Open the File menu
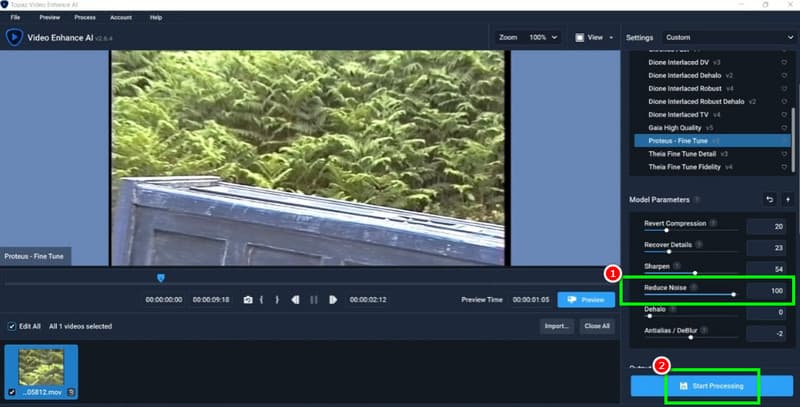800x407 pixels. (15, 17)
